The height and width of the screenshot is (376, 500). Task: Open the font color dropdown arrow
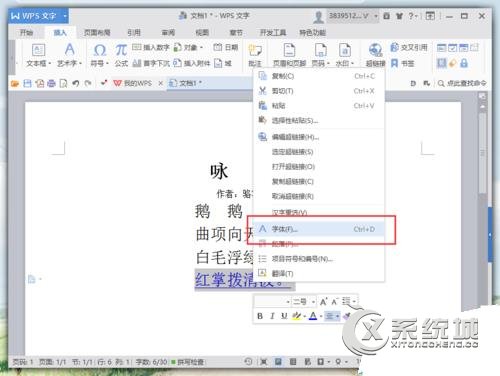[x=321, y=316]
